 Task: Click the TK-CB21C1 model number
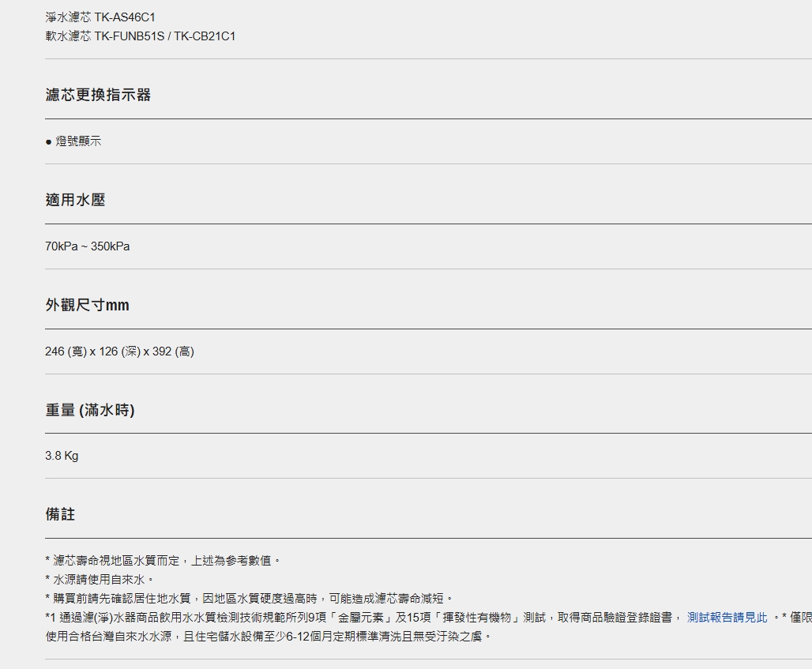coord(205,36)
